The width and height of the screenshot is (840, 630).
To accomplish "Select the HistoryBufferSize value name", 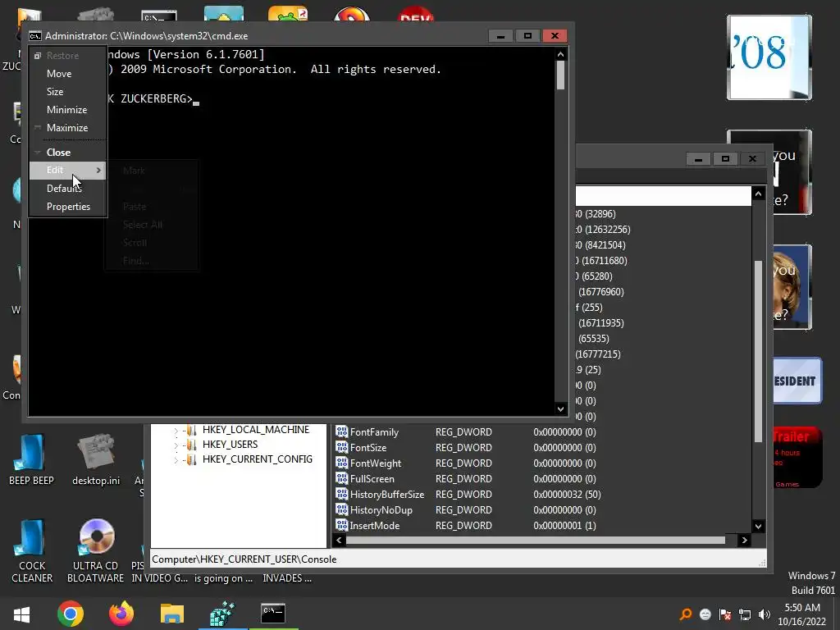I will (387, 495).
